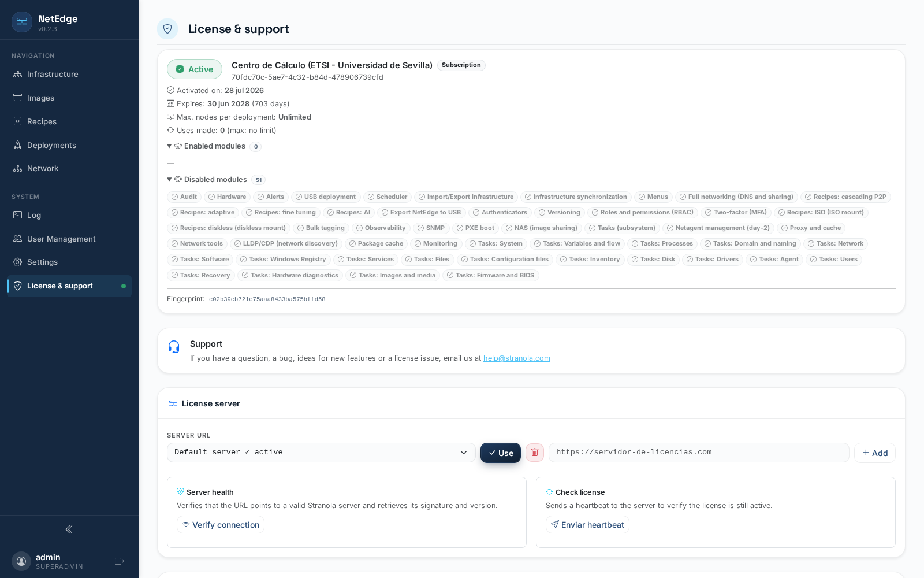
Task: Click the calendar icon next to Expires
Action: point(170,103)
